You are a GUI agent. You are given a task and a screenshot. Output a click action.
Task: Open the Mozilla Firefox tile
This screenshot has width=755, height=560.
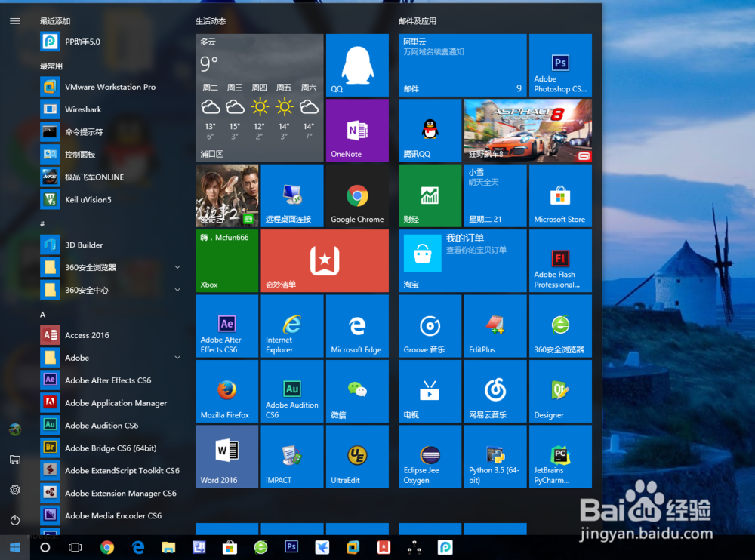(226, 391)
